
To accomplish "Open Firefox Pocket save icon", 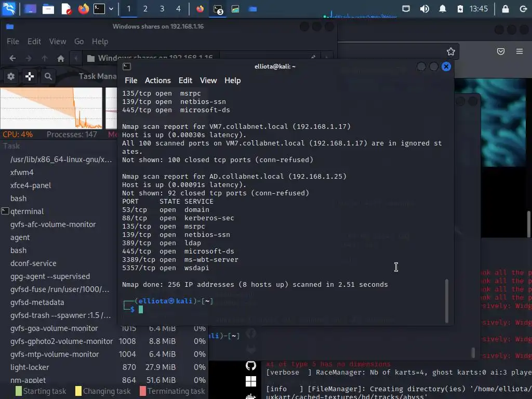I will pos(501,51).
